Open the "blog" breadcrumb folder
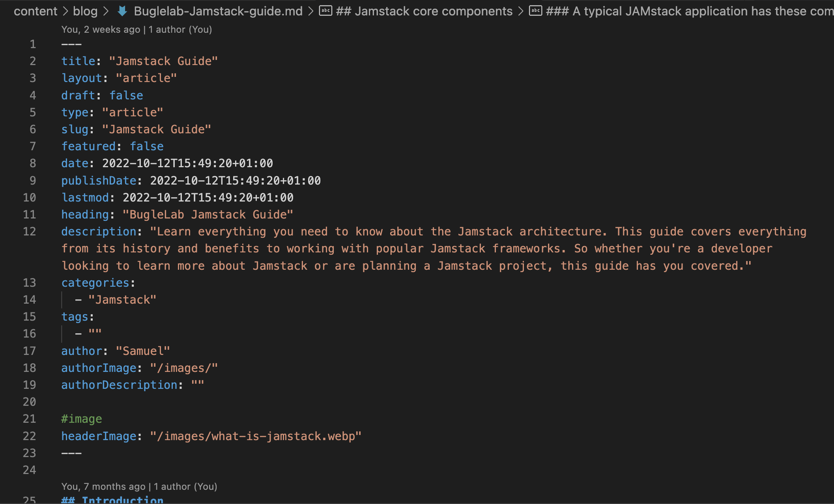834x504 pixels. (85, 11)
